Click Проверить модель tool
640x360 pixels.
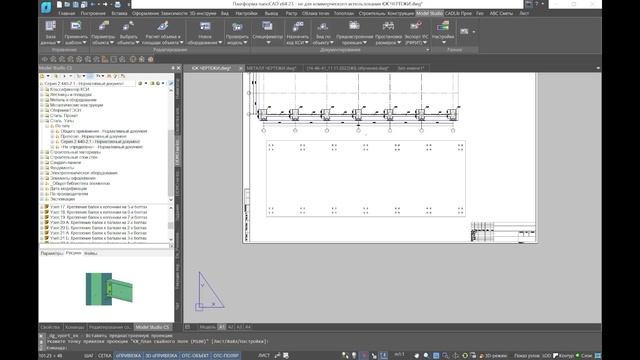[237, 32]
